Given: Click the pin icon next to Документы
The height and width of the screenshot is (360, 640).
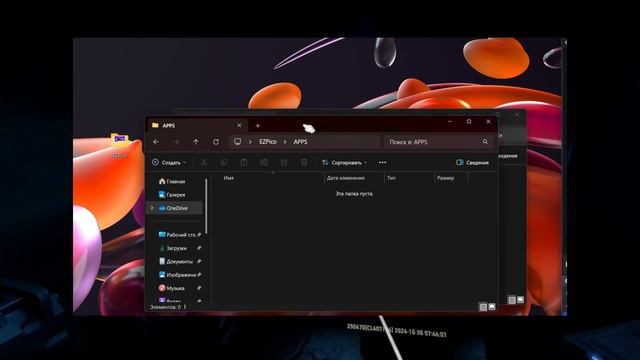Looking at the screenshot, I should [199, 262].
